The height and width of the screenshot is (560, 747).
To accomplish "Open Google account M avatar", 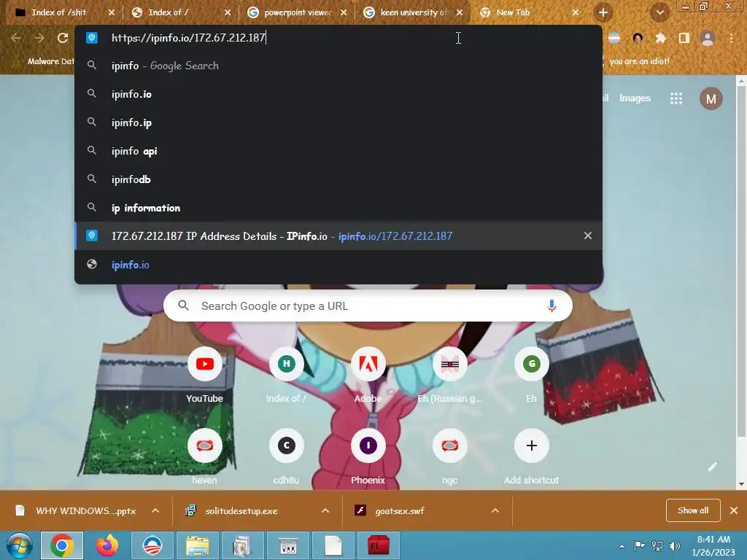I will (x=711, y=98).
